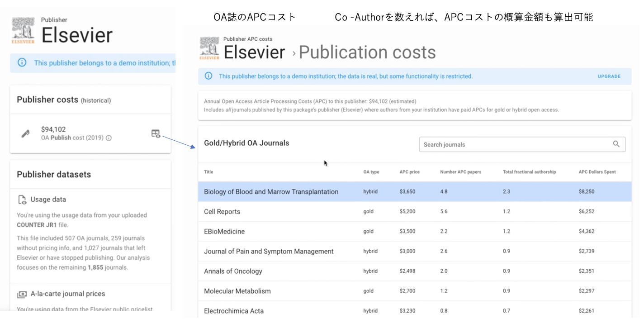The image size is (644, 333).
Task: Click the pencil icon beside $94,102
Action: pos(26,133)
